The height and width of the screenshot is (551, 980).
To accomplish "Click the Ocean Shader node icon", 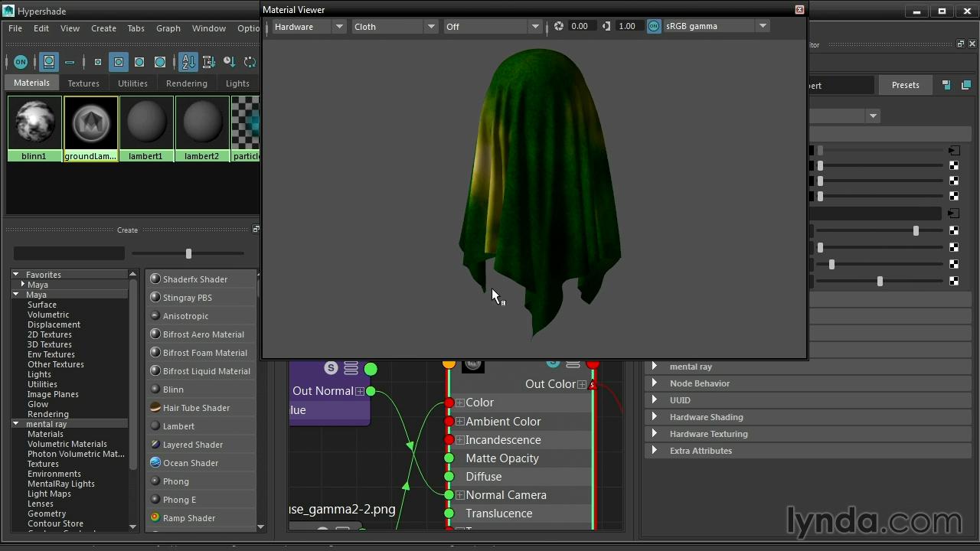I will [155, 463].
